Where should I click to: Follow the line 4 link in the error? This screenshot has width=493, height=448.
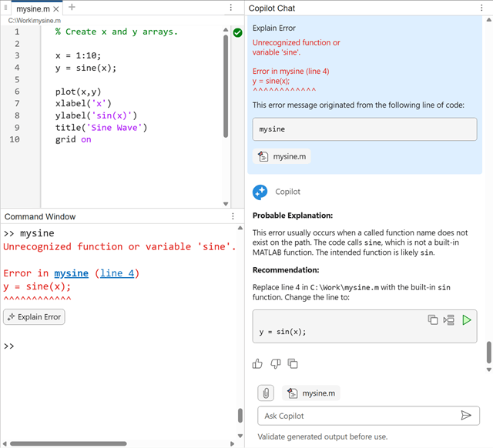[x=117, y=273]
